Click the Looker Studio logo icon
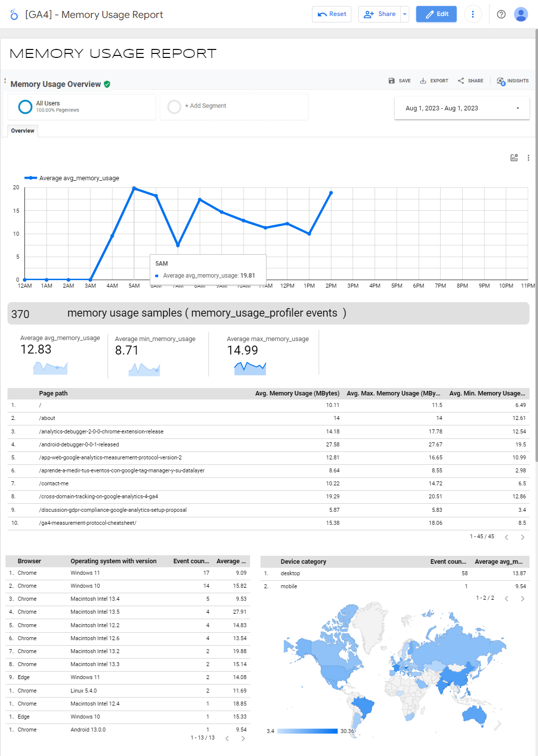Screen dimensions: 538x756 click(14, 14)
